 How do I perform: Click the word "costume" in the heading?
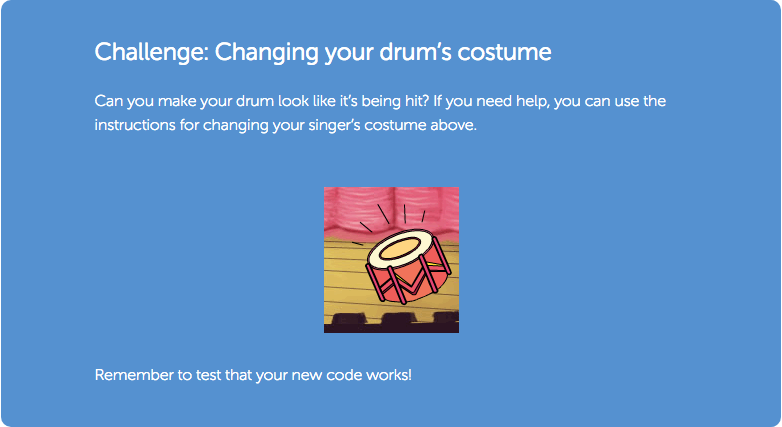click(504, 52)
